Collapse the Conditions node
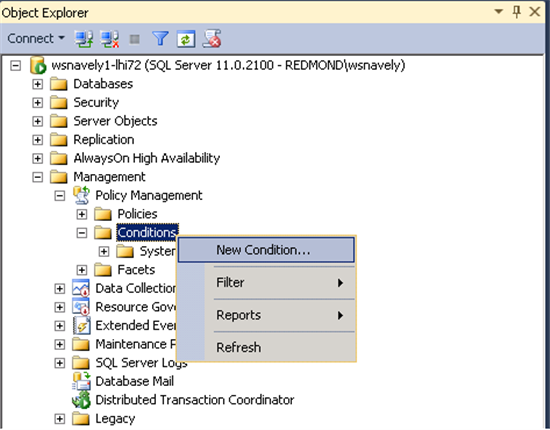Viewport: 550px width, 430px height. coord(82,233)
